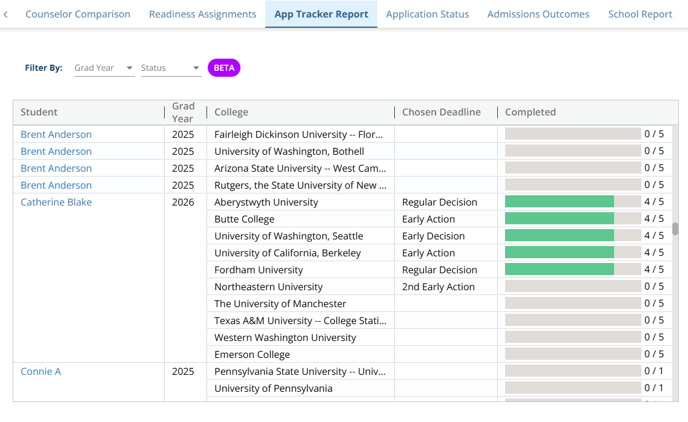This screenshot has height=422, width=688.
Task: Click the purple BETA badge
Action: pyautogui.click(x=224, y=68)
